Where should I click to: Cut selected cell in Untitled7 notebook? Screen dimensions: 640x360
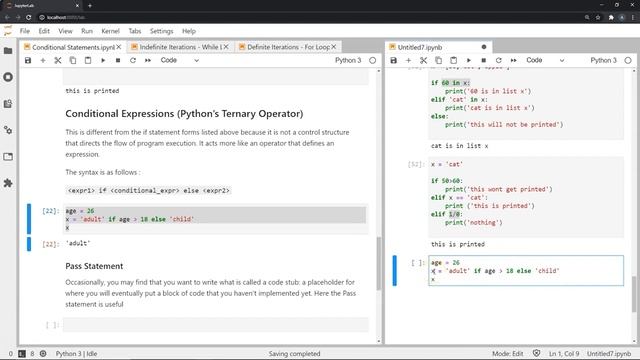(423, 60)
